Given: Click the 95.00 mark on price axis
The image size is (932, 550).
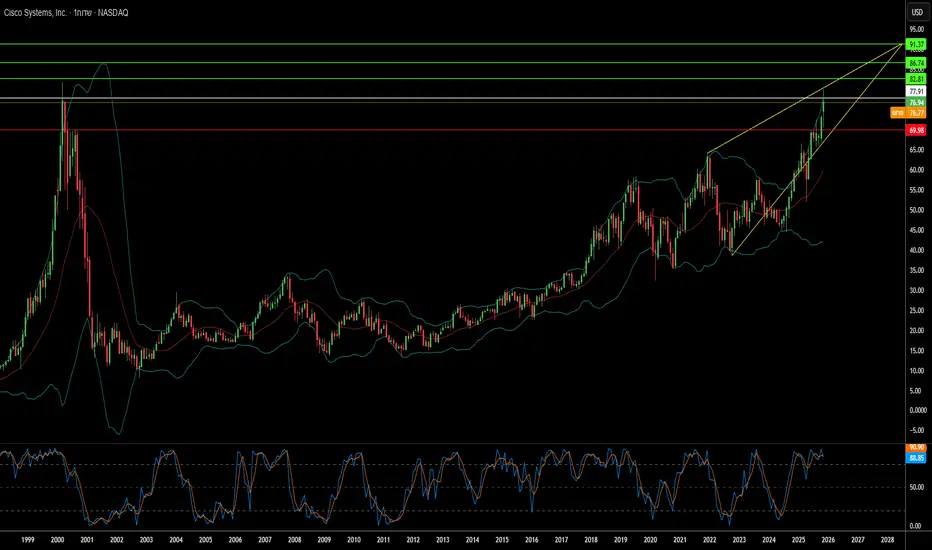Looking at the screenshot, I should pos(915,30).
